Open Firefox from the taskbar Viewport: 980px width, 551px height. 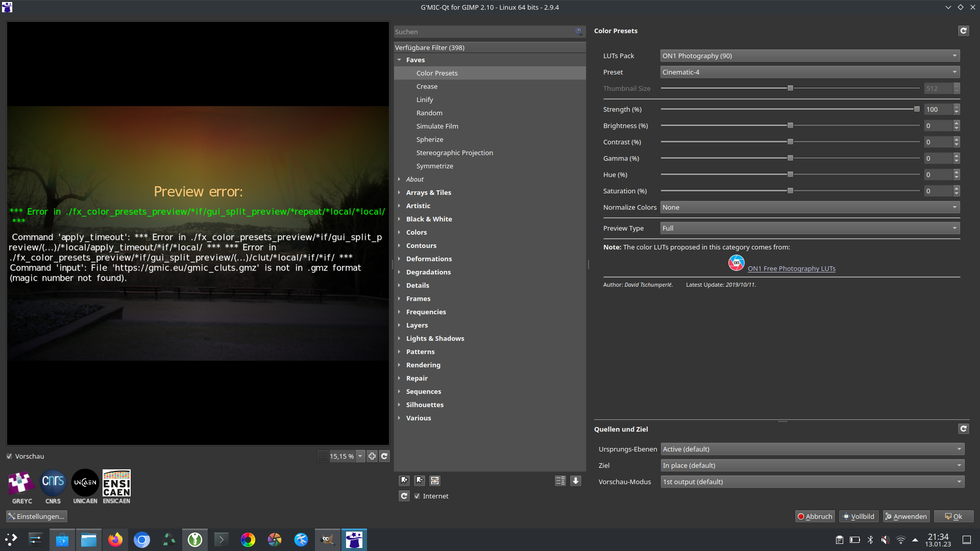115,540
